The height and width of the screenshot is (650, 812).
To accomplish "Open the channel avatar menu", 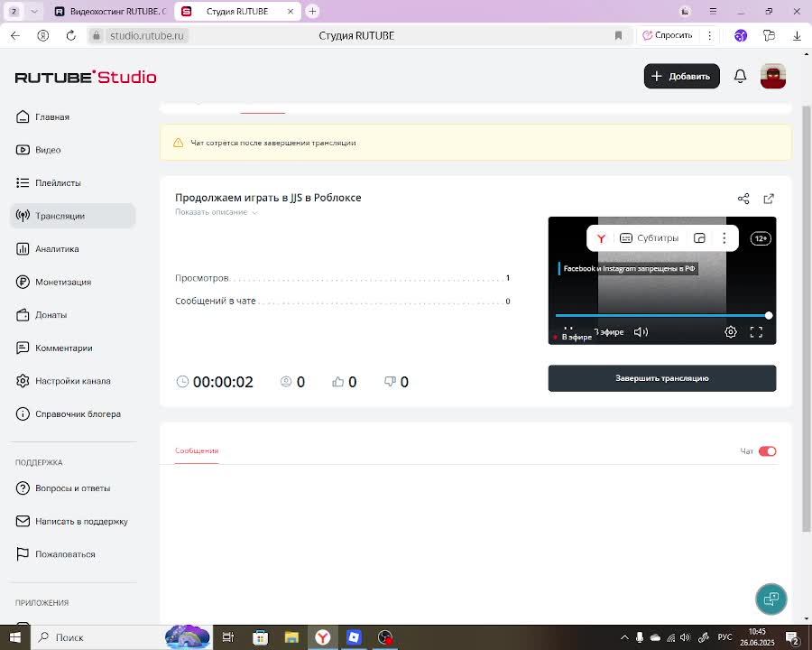I will pos(772,76).
